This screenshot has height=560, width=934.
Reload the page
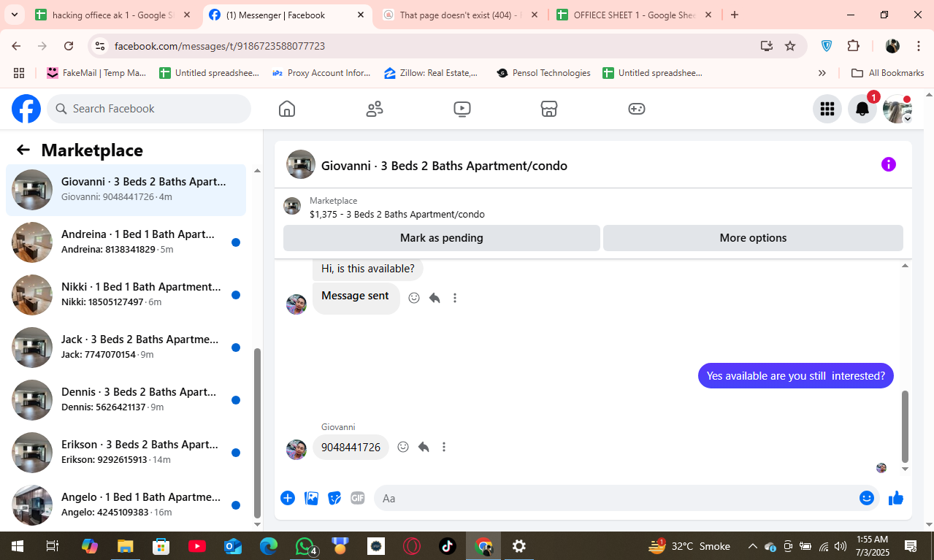pos(69,46)
